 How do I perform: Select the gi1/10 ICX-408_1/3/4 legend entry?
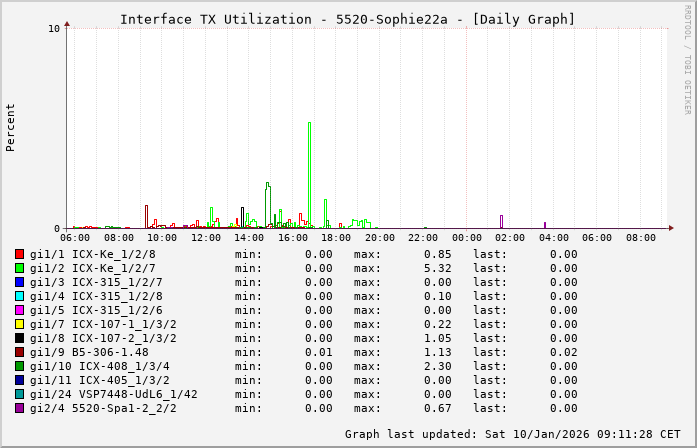[x=99, y=366]
